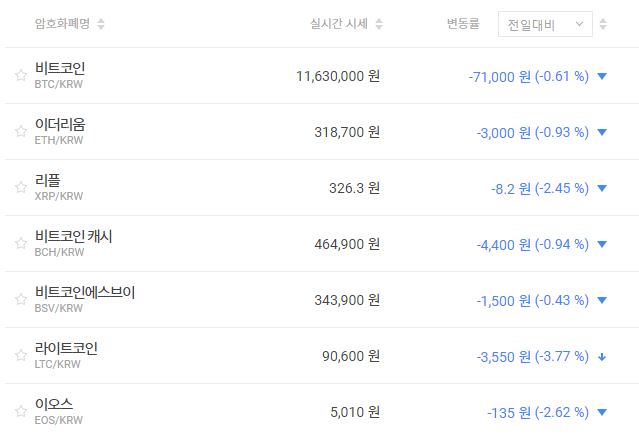The image size is (639, 434).
Task: Click sort arrows beside the 전일대비 dropdown
Action: click(604, 24)
